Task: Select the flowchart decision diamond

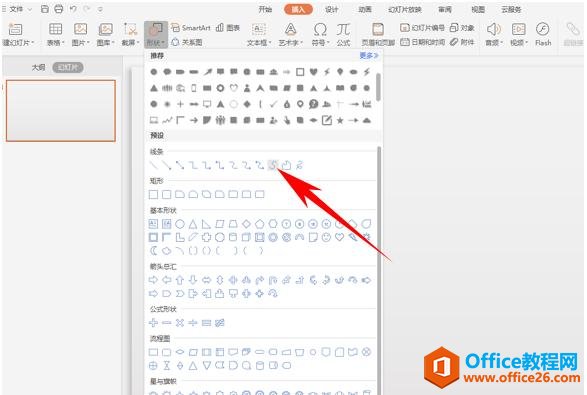Action: 180,352
